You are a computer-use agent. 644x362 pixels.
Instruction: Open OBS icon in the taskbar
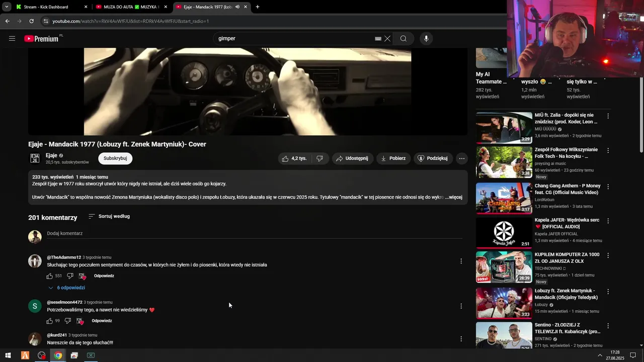click(x=41, y=355)
